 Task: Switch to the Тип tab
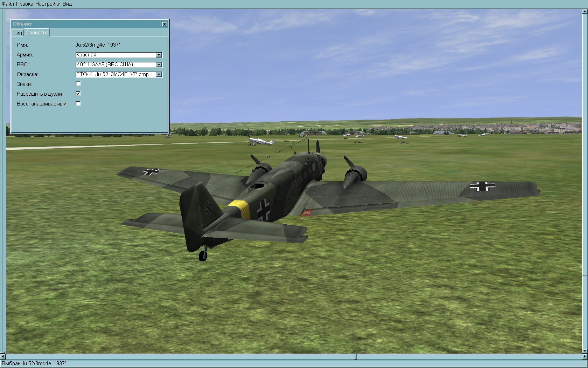(17, 33)
